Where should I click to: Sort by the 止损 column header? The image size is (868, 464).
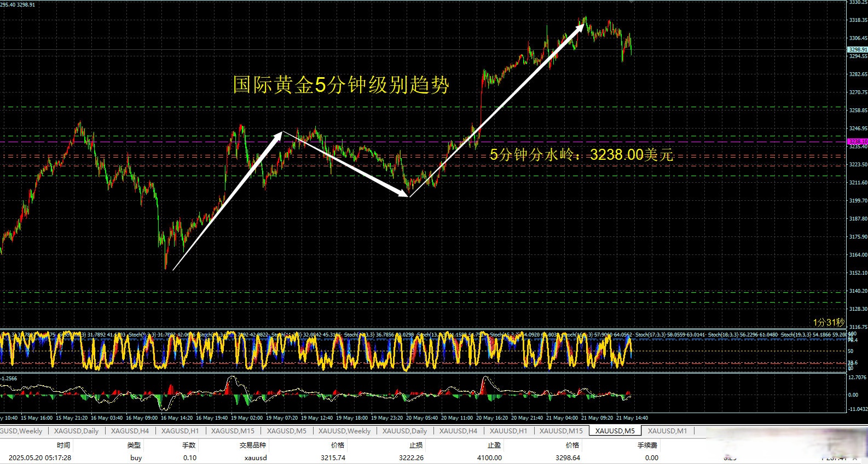[x=416, y=445]
